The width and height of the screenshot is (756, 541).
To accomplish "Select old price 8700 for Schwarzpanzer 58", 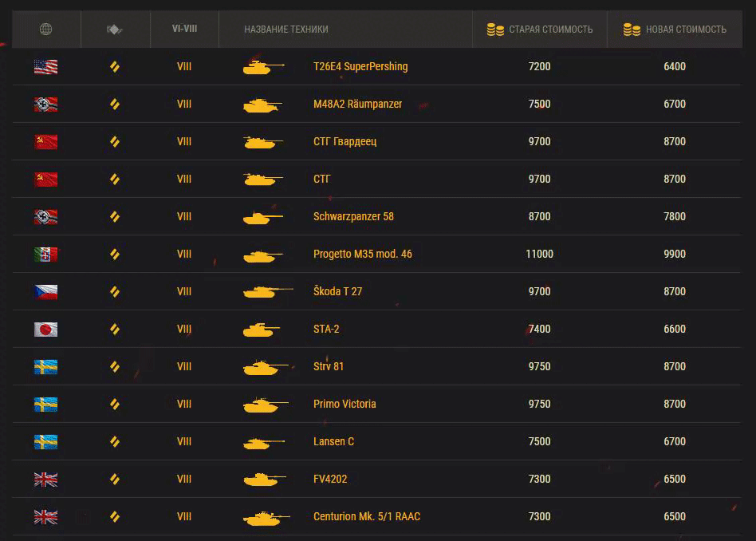I will [x=540, y=217].
